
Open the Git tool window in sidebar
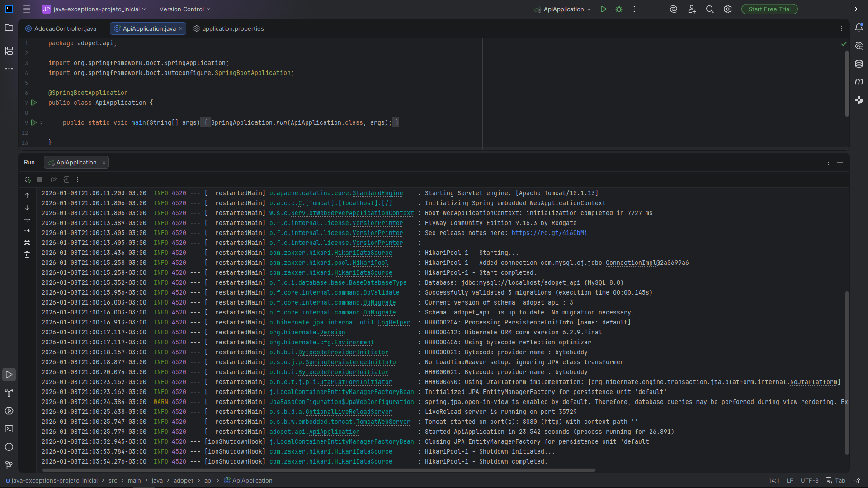(x=9, y=465)
